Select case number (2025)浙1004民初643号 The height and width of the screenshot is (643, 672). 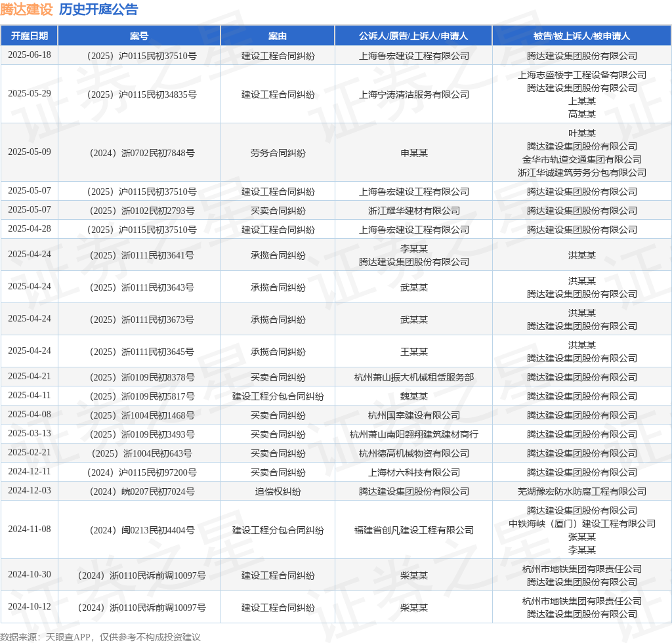[x=142, y=453]
